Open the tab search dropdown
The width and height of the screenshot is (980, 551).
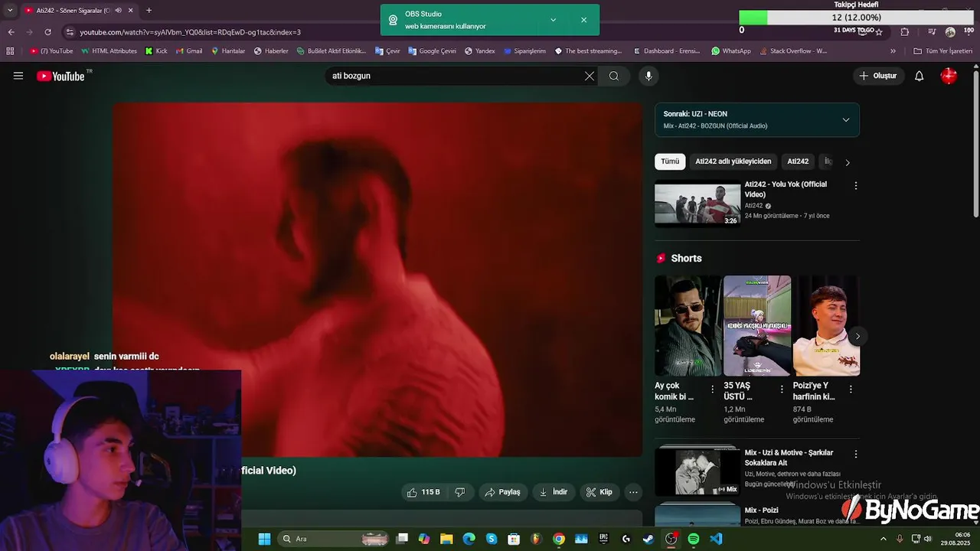tap(10, 10)
